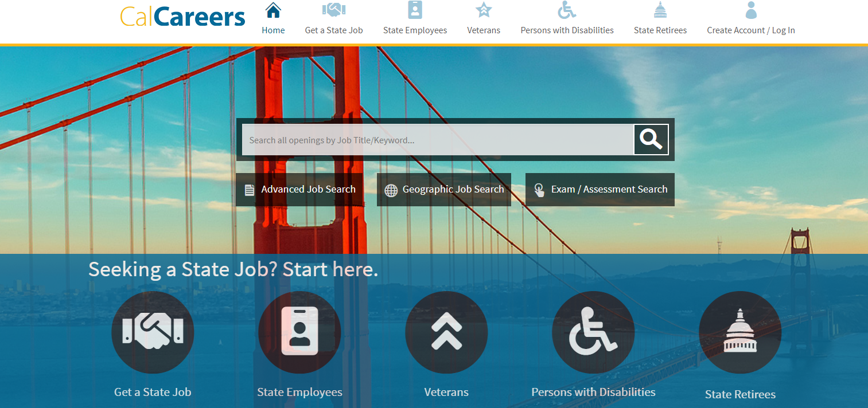This screenshot has width=868, height=408.
Task: Open the Create Account / Log In link
Action: pyautogui.click(x=751, y=30)
